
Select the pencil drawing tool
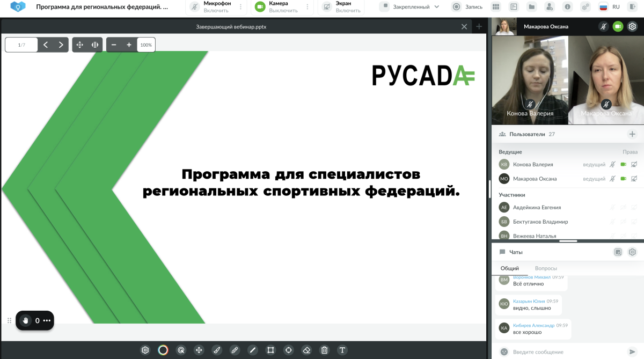235,350
